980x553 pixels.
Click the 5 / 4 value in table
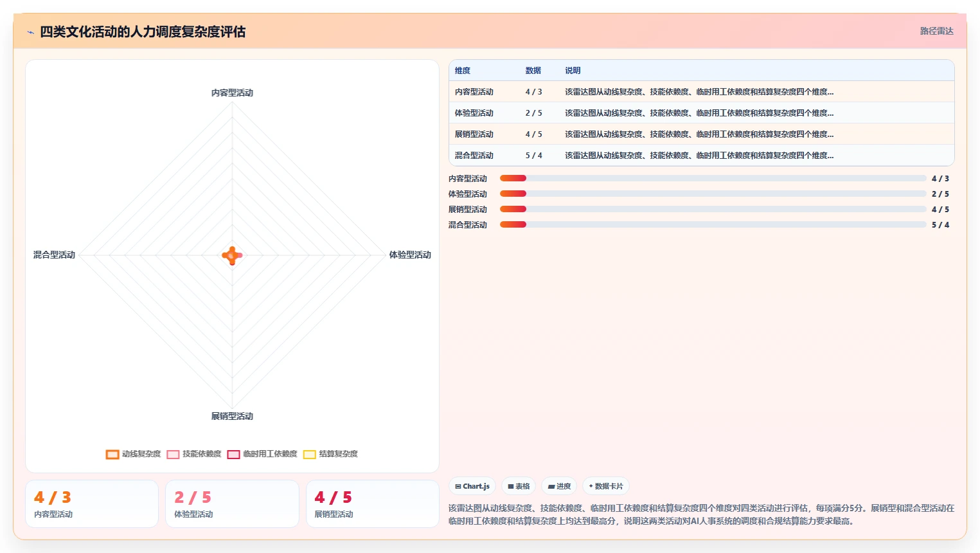534,156
